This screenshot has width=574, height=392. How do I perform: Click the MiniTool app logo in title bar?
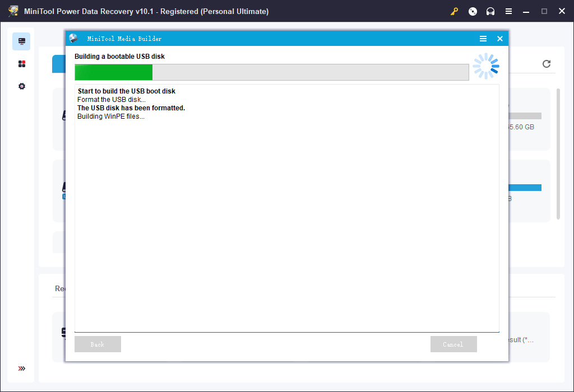coord(13,11)
